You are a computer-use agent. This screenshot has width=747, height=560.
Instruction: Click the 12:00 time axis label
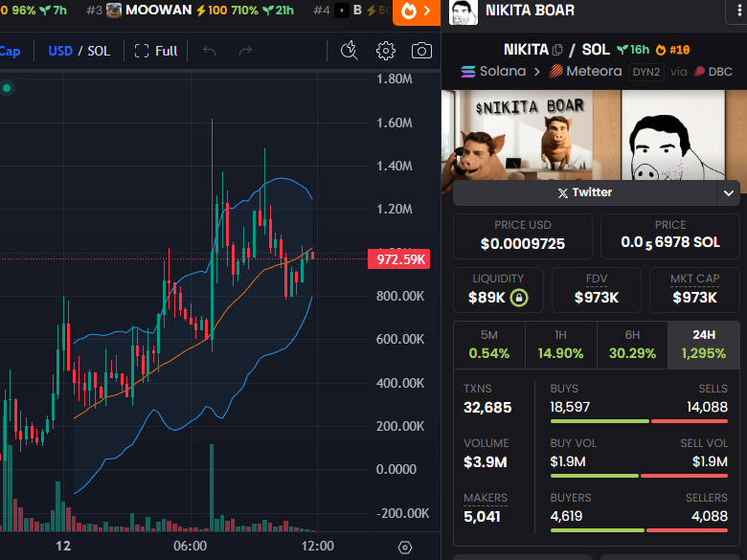[317, 546]
